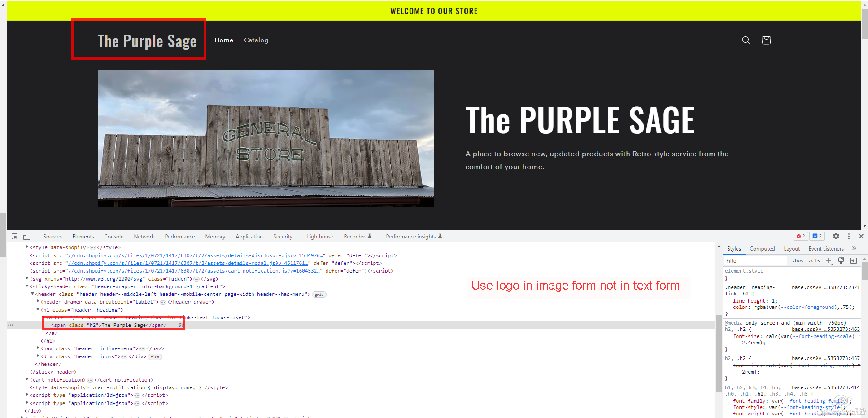The height and width of the screenshot is (418, 868).
Task: Open the Performance insights tab
Action: 414,237
